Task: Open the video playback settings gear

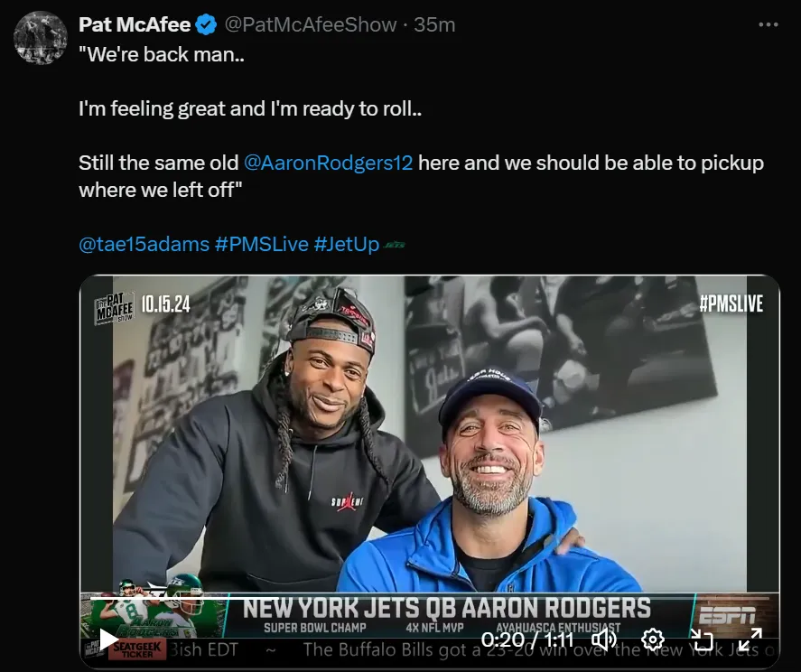Action: (x=652, y=639)
